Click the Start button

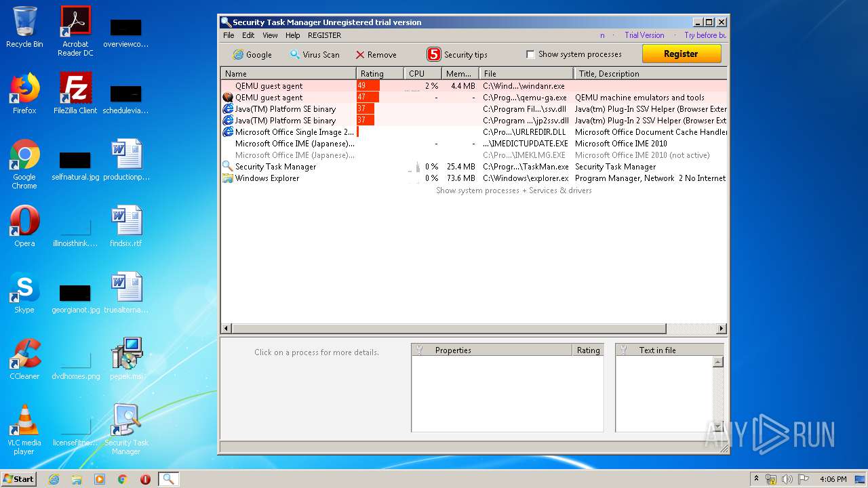19,479
